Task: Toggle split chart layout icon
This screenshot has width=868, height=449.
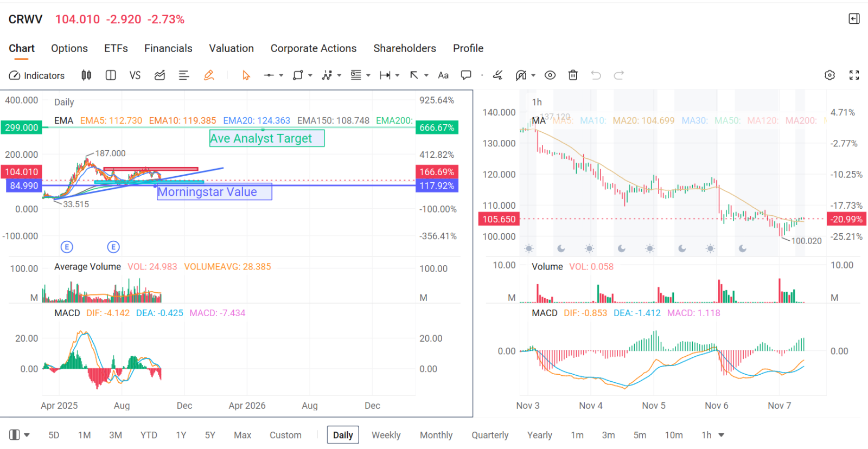Action: (x=111, y=75)
